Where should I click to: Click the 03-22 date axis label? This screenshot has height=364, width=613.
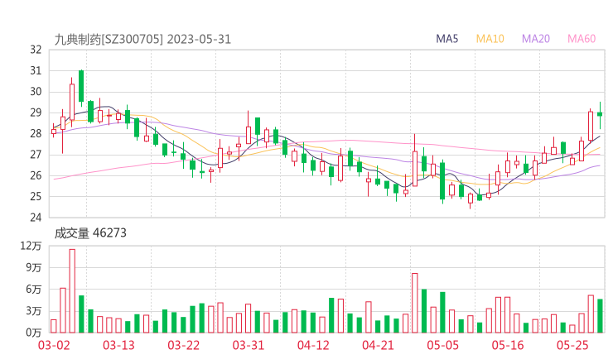183,345
